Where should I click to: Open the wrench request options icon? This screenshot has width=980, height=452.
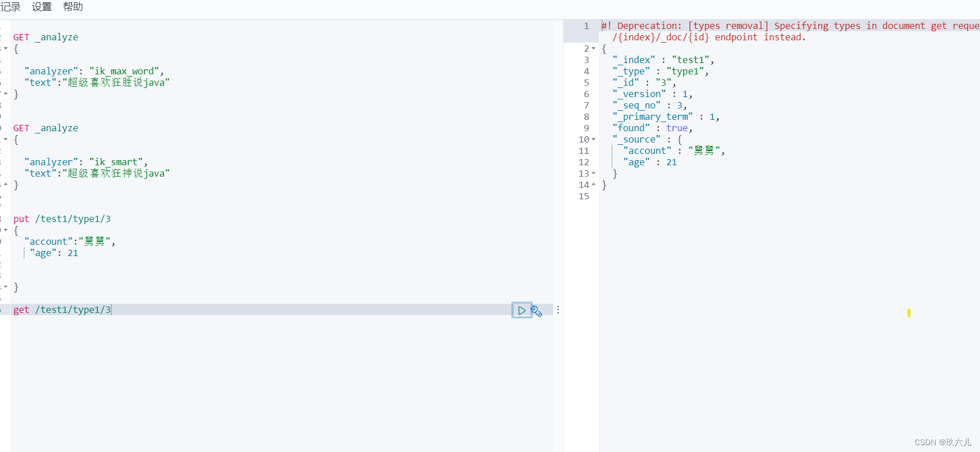(x=536, y=311)
